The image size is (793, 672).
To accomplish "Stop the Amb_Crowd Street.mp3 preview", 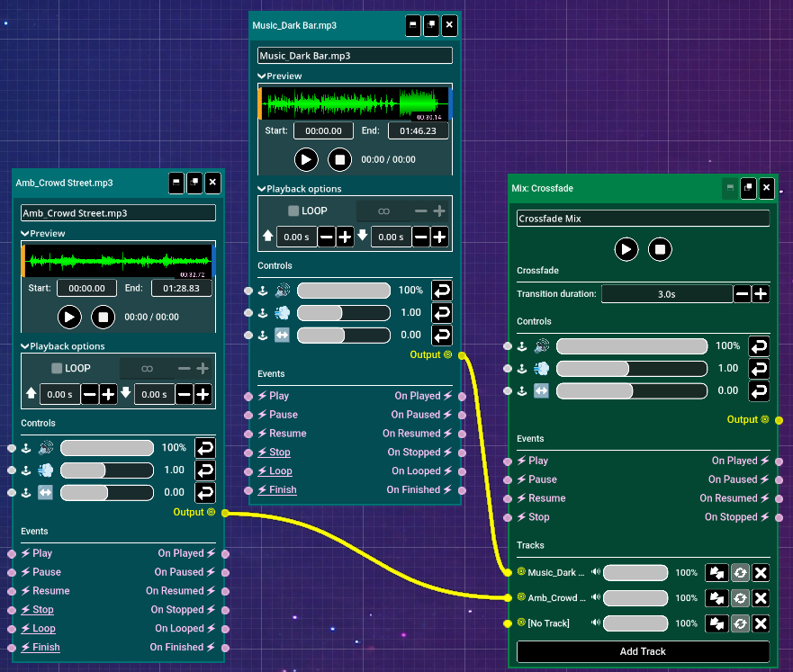I will (x=103, y=317).
